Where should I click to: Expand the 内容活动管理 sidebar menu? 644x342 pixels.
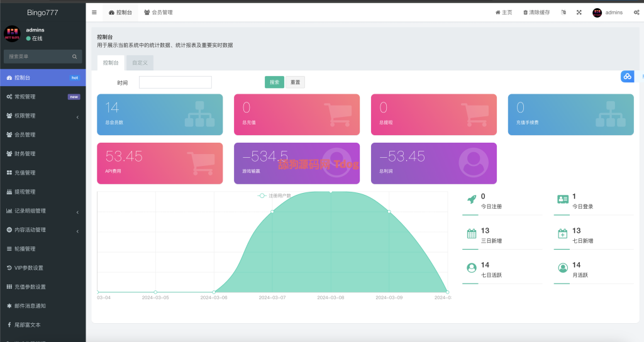tap(42, 230)
